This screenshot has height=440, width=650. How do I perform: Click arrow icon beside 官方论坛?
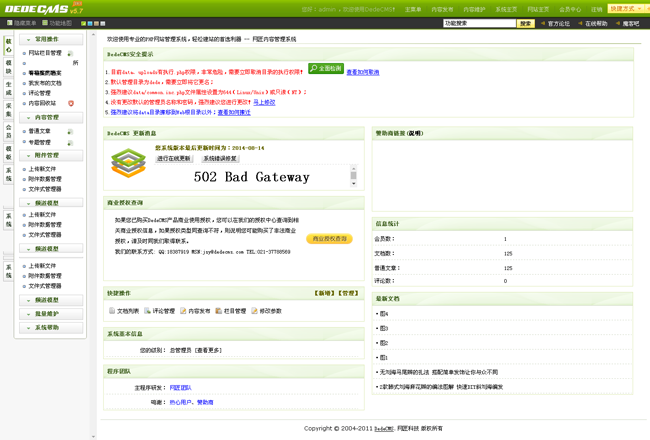[543, 23]
